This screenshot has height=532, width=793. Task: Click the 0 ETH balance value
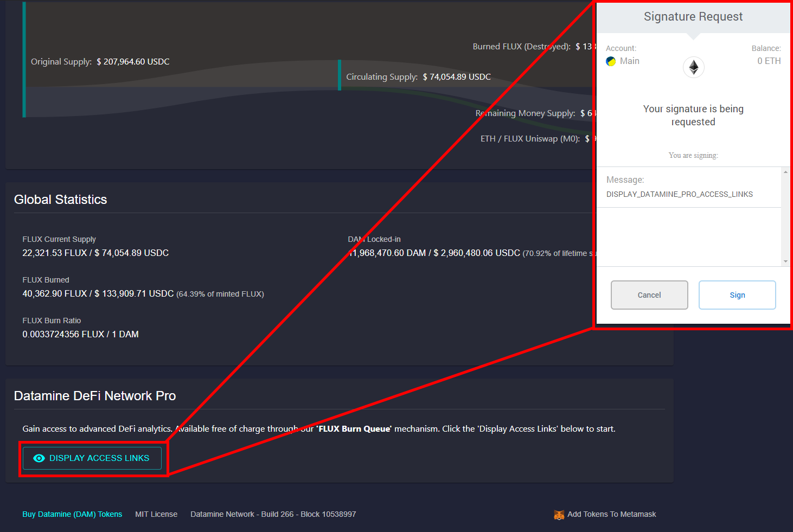point(769,61)
